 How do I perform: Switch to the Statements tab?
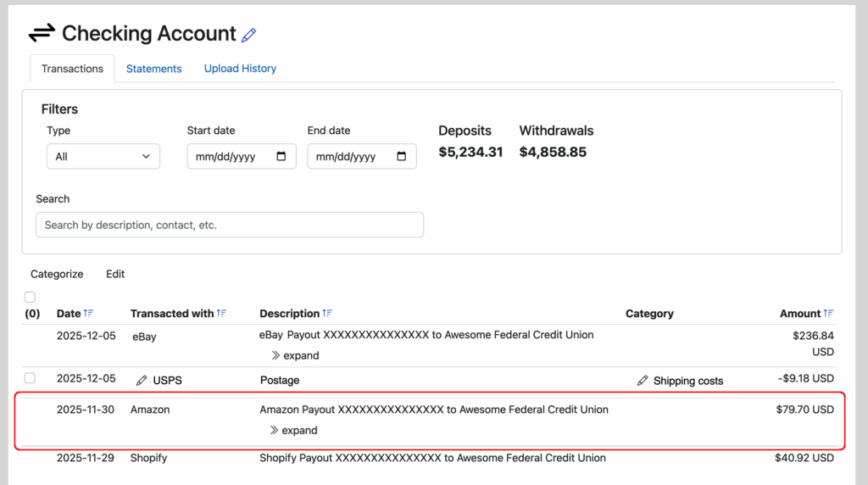(153, 69)
